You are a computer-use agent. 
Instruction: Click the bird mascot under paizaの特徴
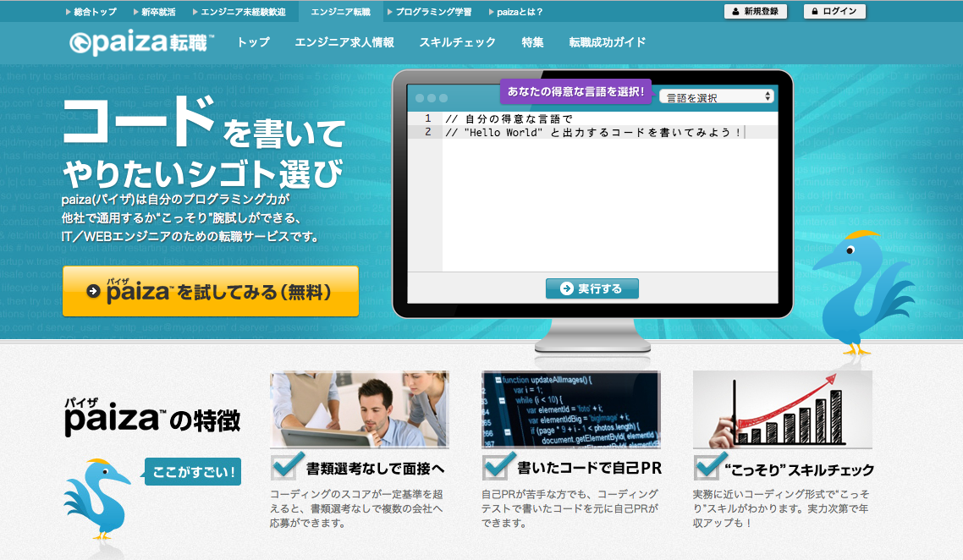pos(97,498)
